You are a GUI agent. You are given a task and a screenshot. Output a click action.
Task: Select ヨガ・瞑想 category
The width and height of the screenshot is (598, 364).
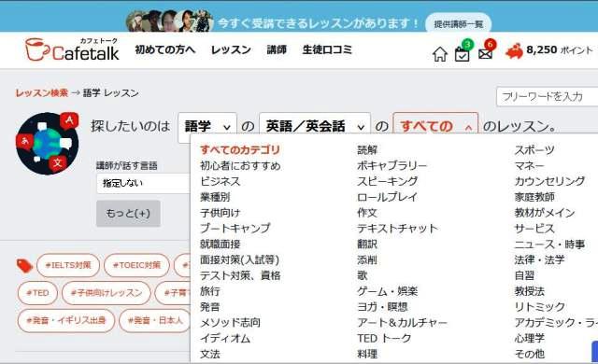coord(382,307)
